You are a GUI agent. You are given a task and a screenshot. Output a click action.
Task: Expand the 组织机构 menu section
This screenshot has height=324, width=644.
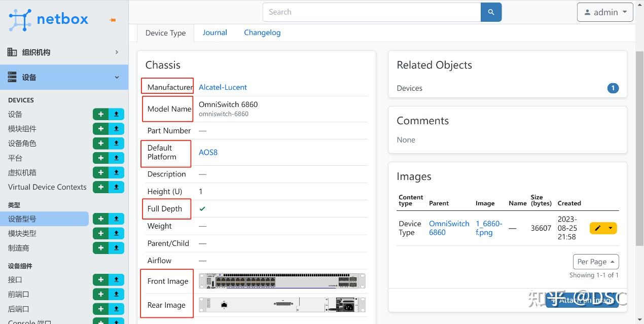[64, 52]
